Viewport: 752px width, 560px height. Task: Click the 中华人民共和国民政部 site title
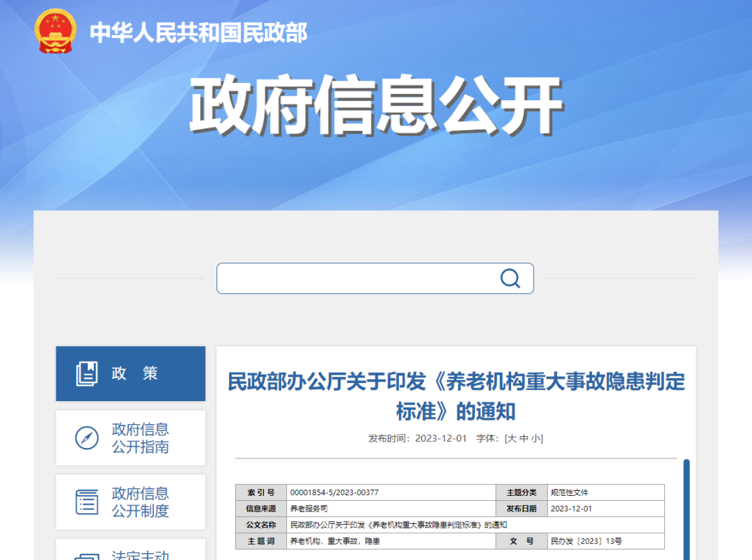[x=198, y=33]
